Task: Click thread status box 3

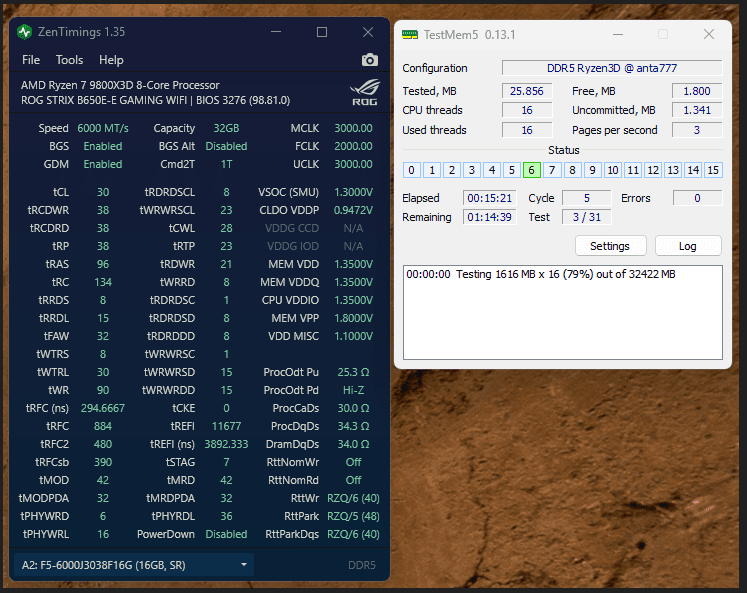Action: click(472, 170)
